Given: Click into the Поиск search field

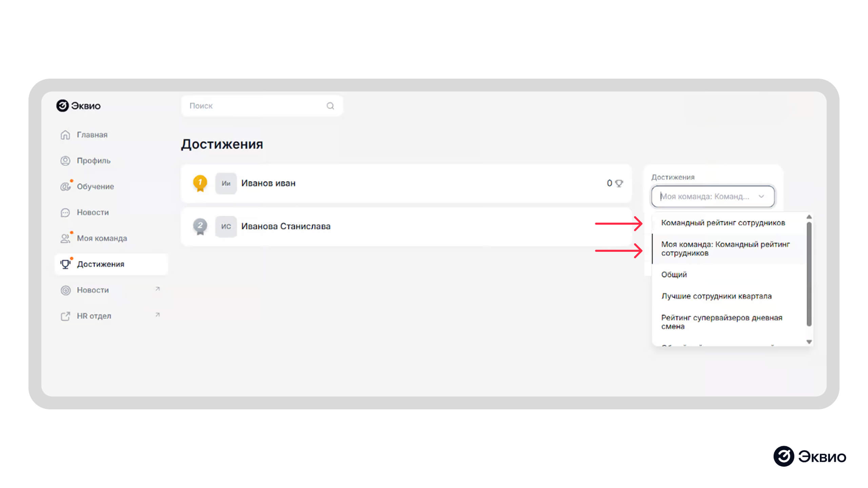Looking at the screenshot, I should (254, 106).
